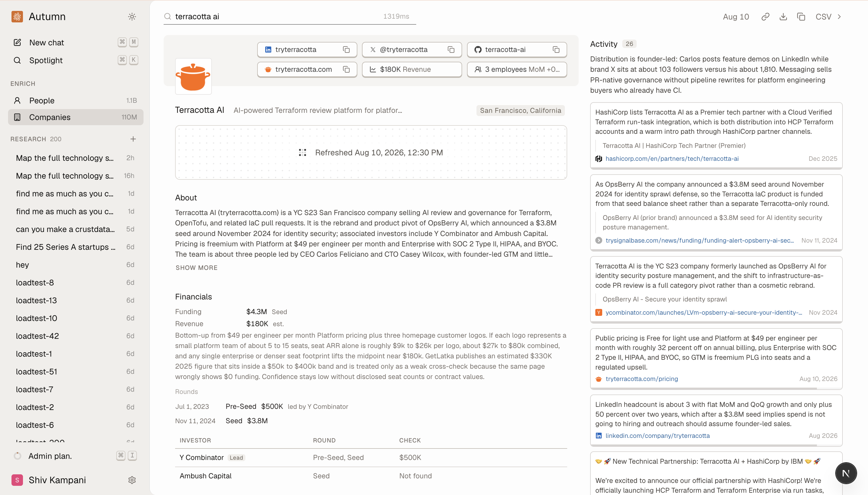The image size is (868, 495).
Task: Open first 'Map the full technology s...' 2h research
Action: tap(75, 158)
